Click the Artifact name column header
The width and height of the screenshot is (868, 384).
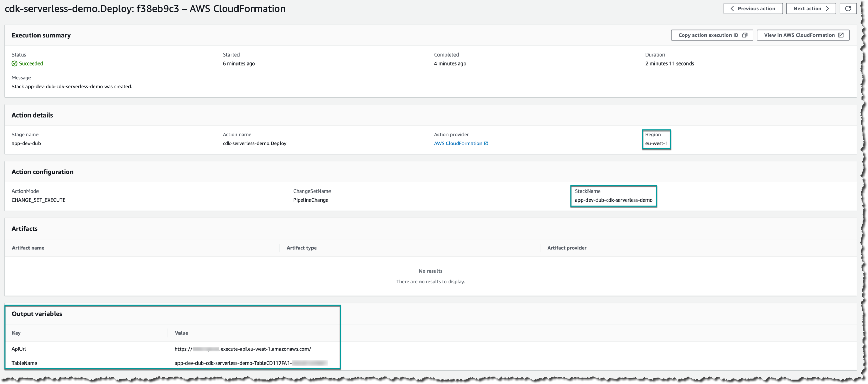click(28, 248)
